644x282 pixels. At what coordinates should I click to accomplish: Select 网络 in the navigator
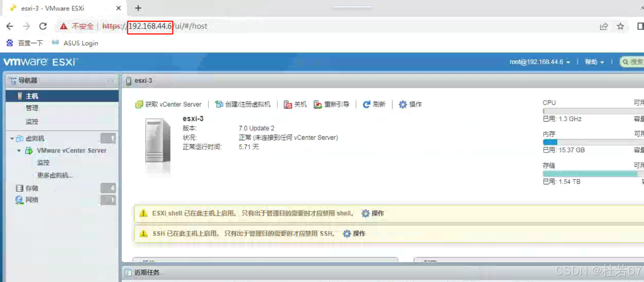pos(32,200)
